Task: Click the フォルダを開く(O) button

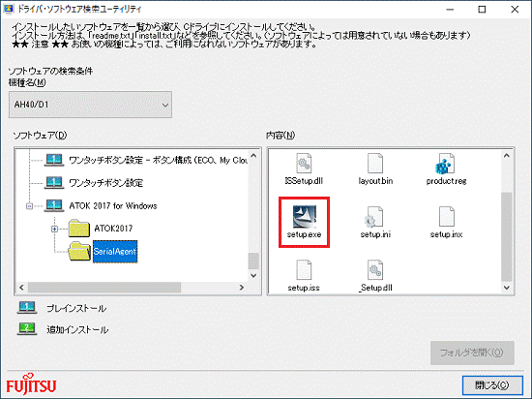Action: [x=472, y=353]
